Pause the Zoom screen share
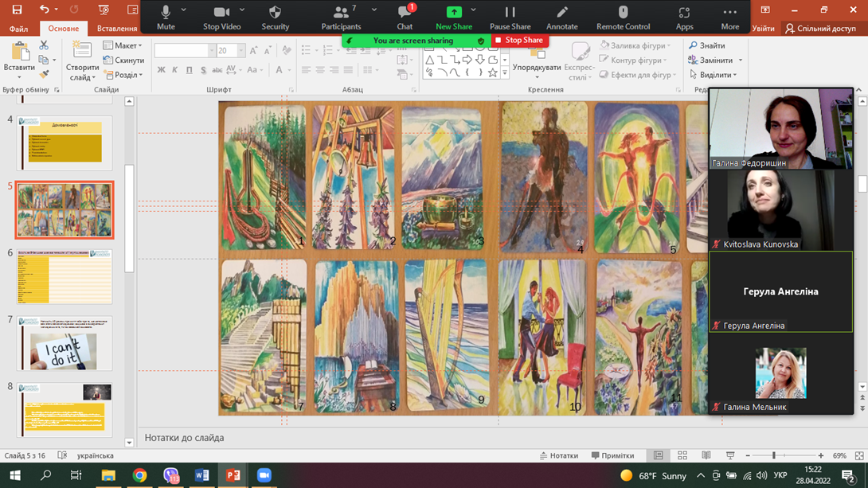This screenshot has width=868, height=488. [510, 18]
